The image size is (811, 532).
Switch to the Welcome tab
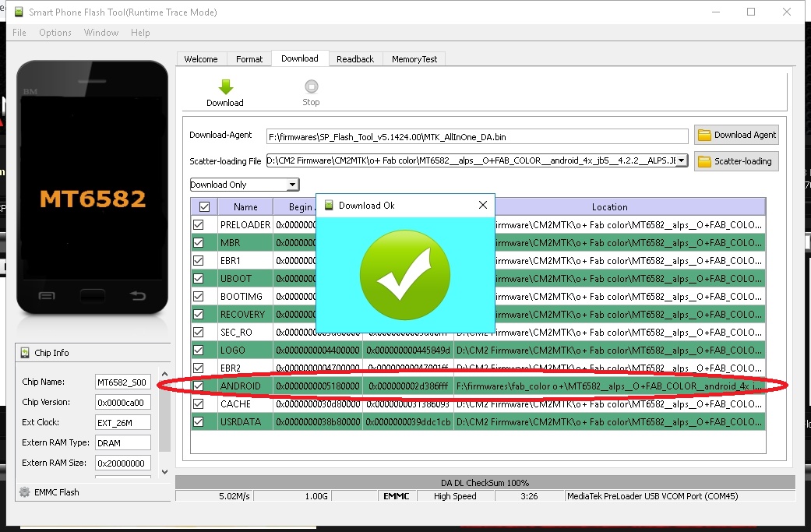click(x=201, y=59)
